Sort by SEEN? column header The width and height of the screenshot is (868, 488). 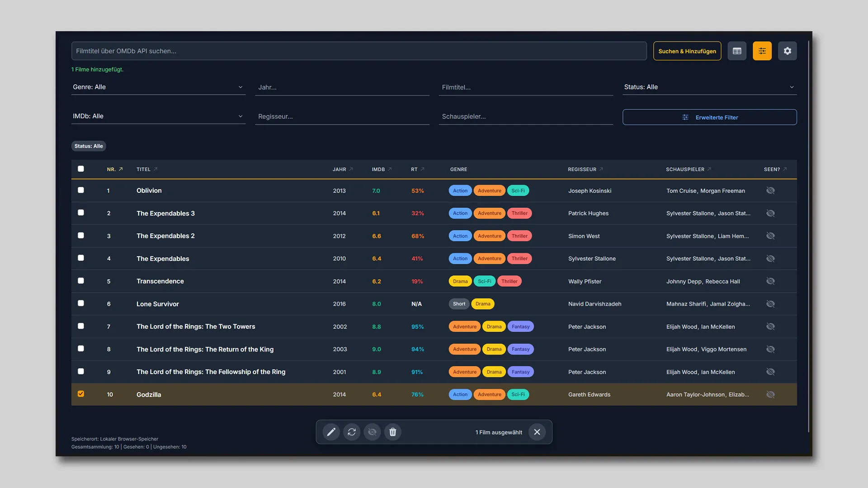(x=775, y=169)
